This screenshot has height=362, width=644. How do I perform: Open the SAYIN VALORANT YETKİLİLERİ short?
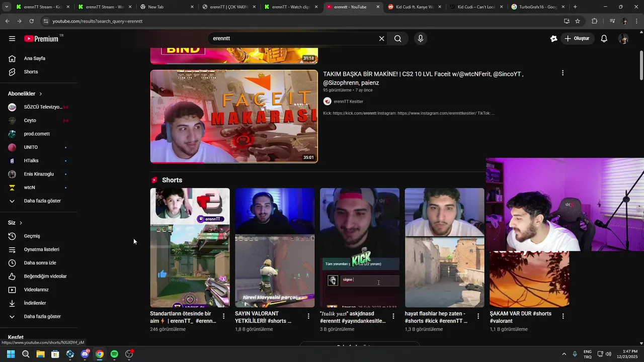275,247
